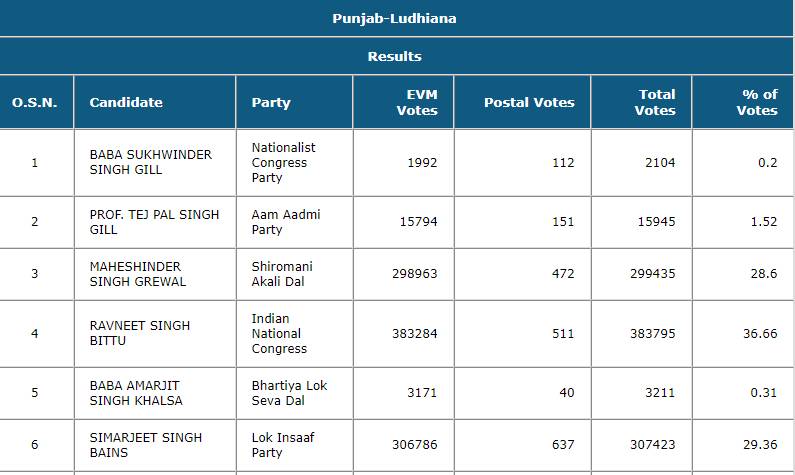Click the Punjab-Ludhiana title header
The image size is (795, 475).
[394, 18]
